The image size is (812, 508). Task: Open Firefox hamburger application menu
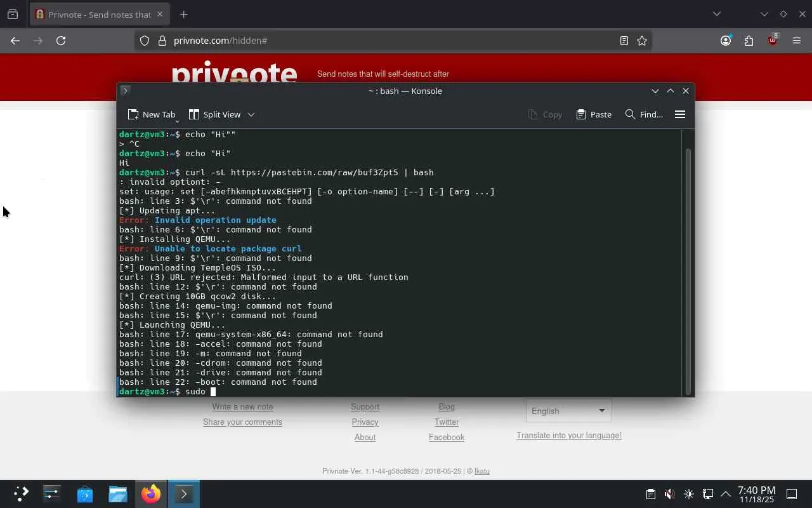(797, 41)
